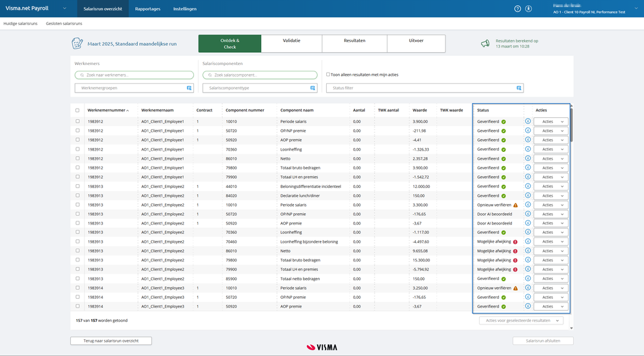Click info icon for Declaratie lunch/diner row
Image resolution: width=644 pixels, height=356 pixels.
[528, 195]
